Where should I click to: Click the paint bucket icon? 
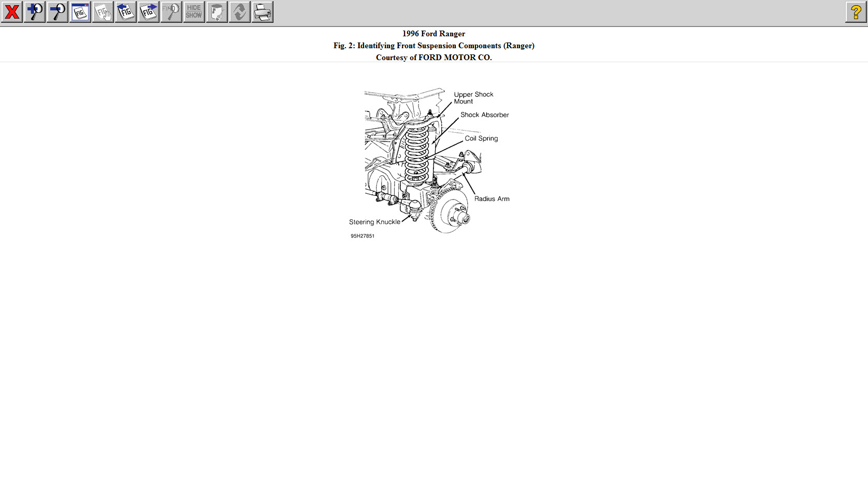coord(216,12)
